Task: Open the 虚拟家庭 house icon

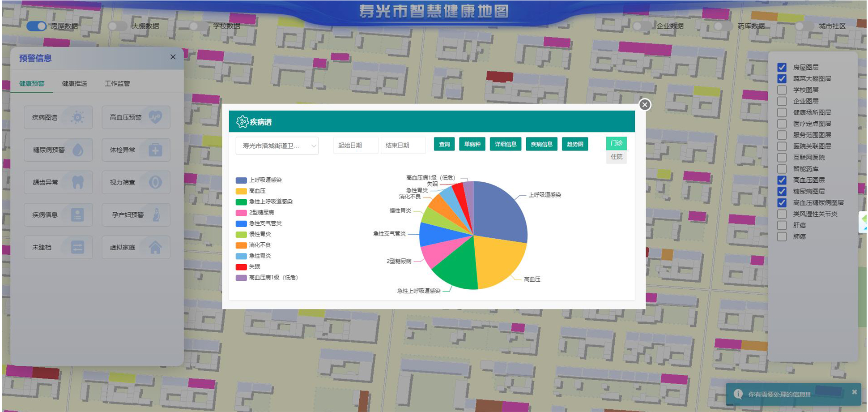Action: (x=155, y=247)
